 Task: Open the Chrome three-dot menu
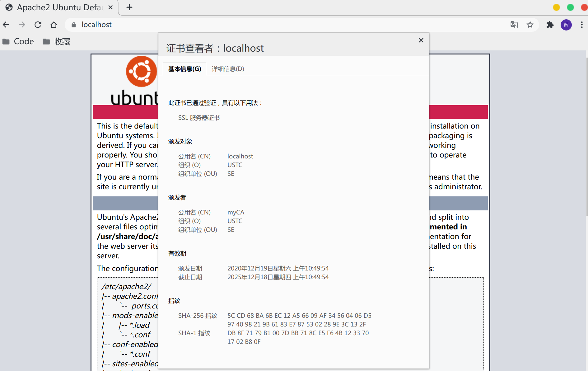(x=582, y=25)
